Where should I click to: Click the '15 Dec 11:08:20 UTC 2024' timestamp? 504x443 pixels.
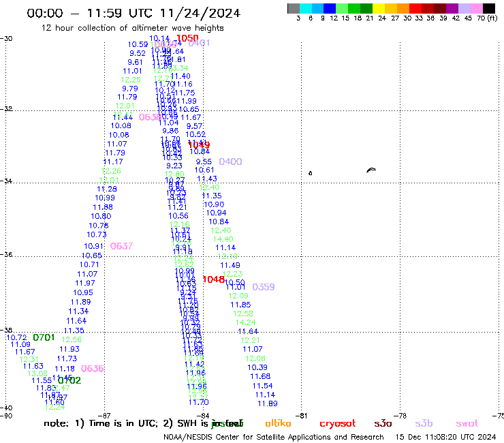coord(446,437)
